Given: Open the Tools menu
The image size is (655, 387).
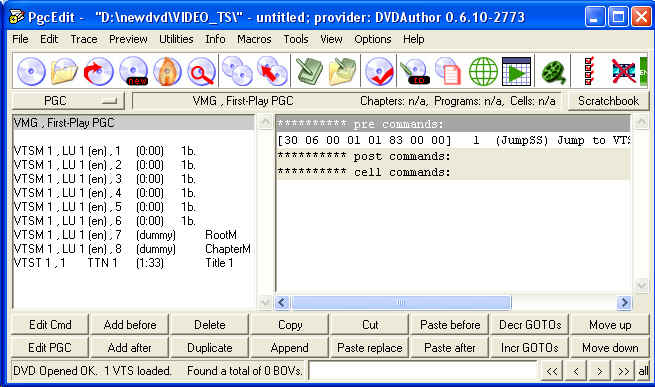Looking at the screenshot, I should click(x=296, y=39).
